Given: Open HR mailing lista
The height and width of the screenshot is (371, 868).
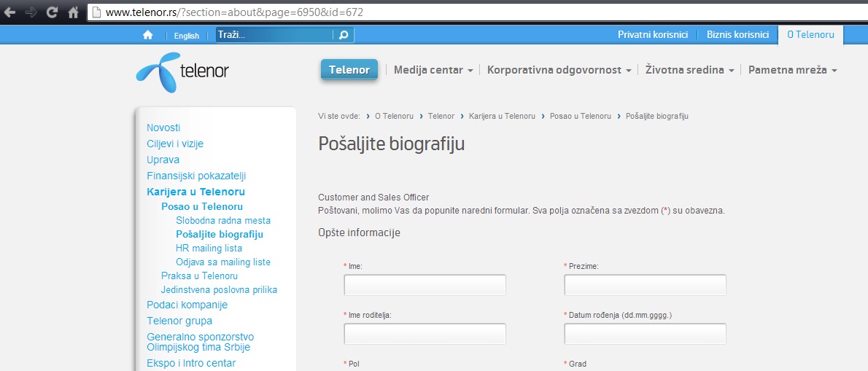Looking at the screenshot, I should tap(209, 249).
